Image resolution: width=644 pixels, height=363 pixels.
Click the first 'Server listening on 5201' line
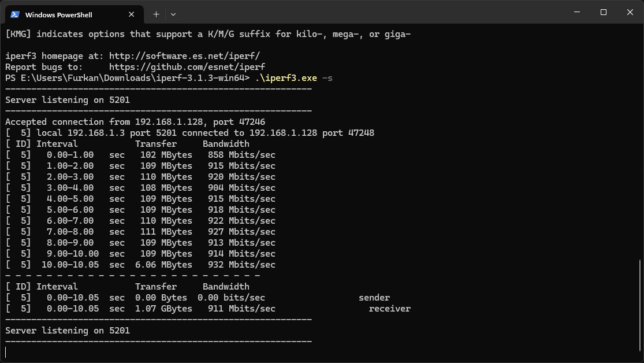coord(68,100)
